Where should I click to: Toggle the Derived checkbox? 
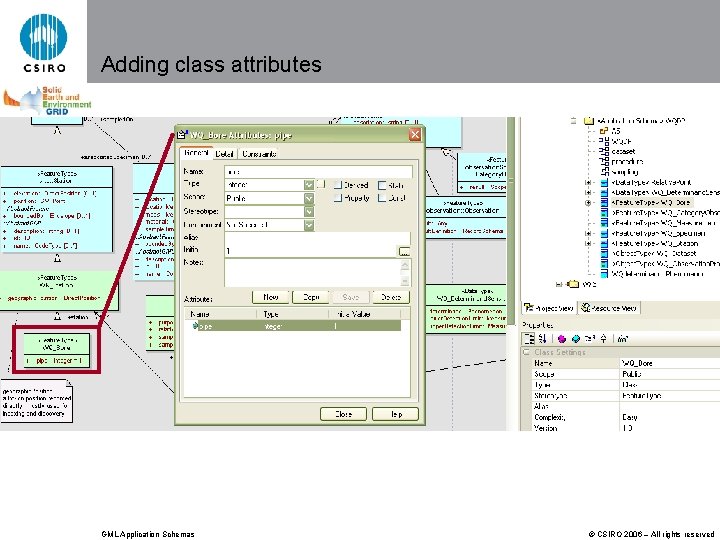338,185
